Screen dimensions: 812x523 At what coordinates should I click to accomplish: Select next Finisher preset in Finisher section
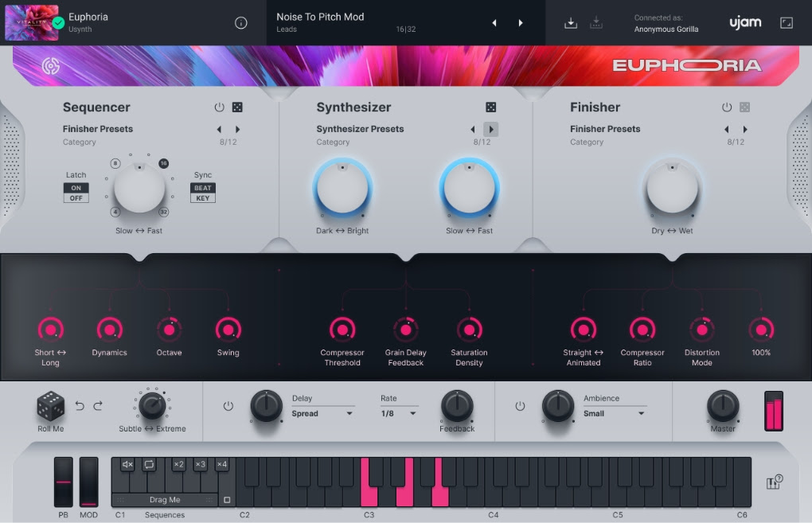[x=745, y=130]
